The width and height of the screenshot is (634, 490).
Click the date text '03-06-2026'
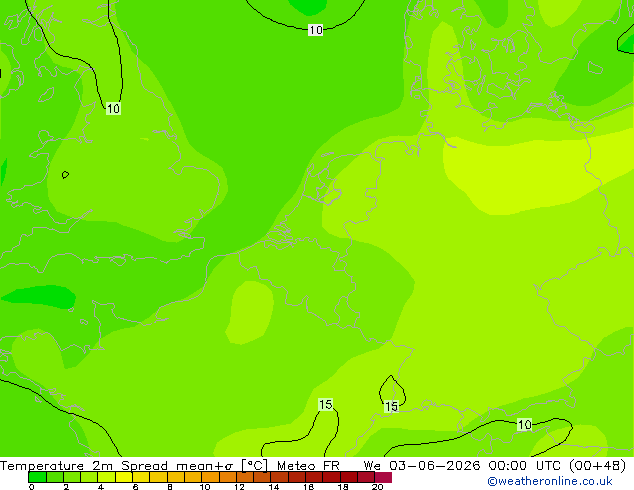[435, 466]
